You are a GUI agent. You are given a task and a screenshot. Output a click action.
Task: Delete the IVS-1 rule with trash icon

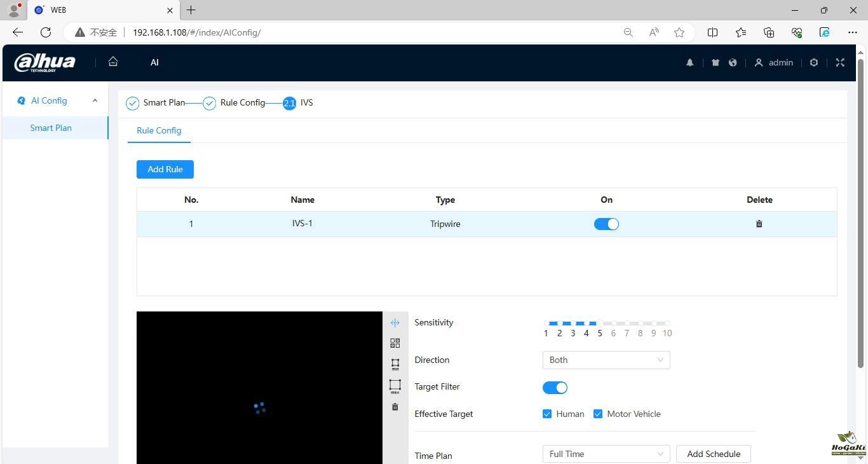759,224
